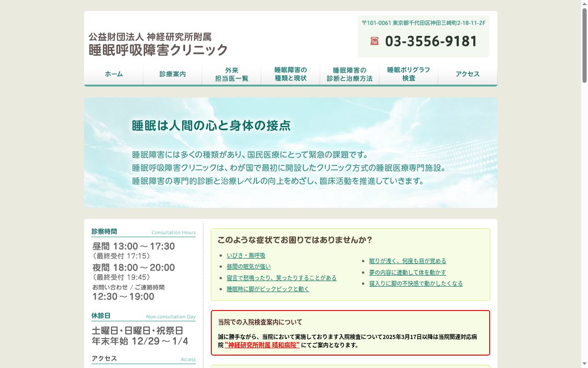
Task: Click the 年末年始 12/29～1/4 text
Action: tap(140, 341)
